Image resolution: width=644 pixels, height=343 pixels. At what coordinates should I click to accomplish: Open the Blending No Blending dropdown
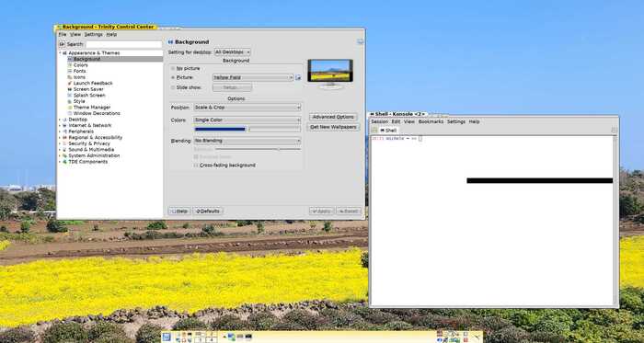pyautogui.click(x=247, y=141)
